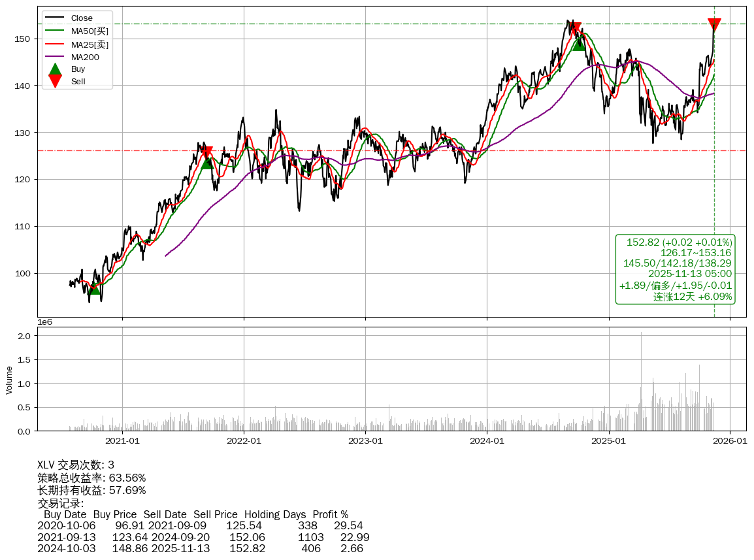This screenshot has height=560, width=754.
Task: Select the Buy marker near October 2020
Action: (95, 288)
